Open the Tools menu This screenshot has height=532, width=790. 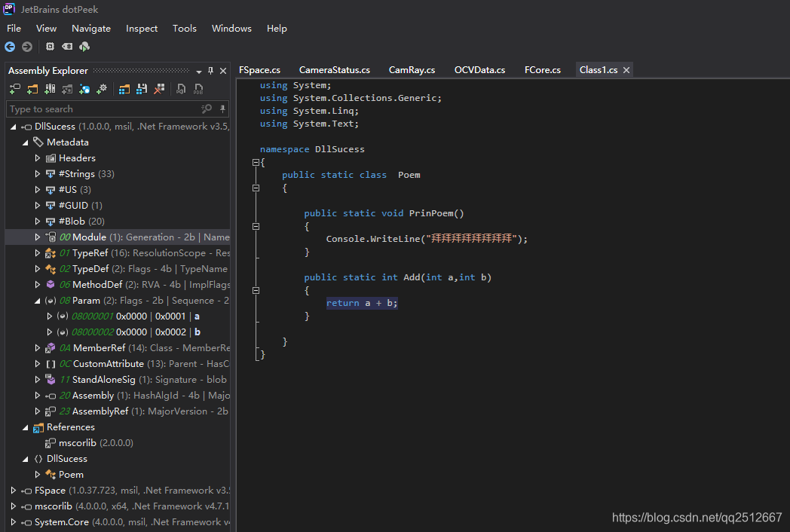(185, 29)
